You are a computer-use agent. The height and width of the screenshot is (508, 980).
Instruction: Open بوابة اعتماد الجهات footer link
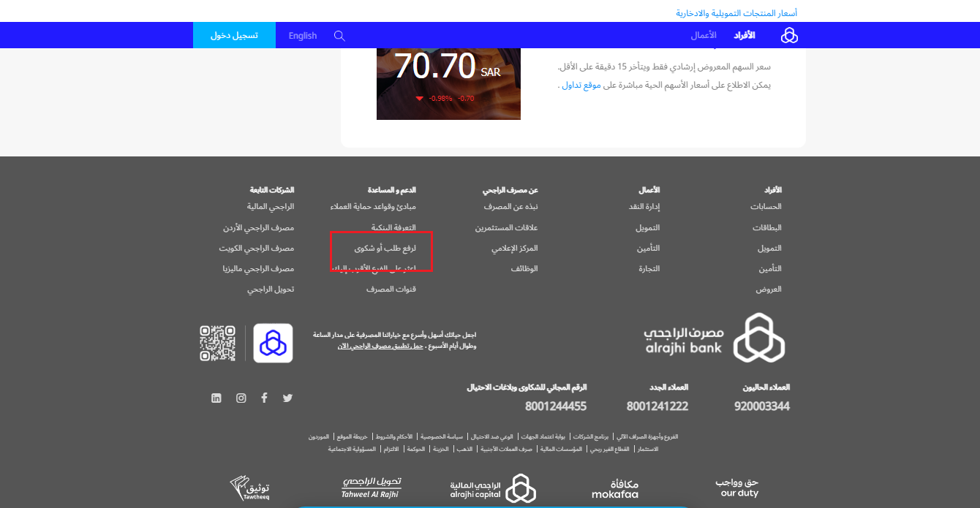[543, 436]
